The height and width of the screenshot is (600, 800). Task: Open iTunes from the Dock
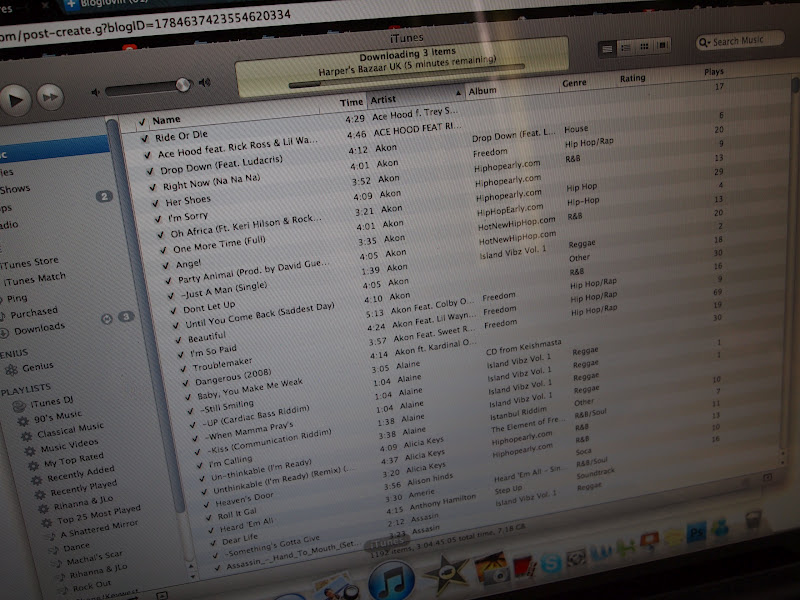click(x=391, y=580)
